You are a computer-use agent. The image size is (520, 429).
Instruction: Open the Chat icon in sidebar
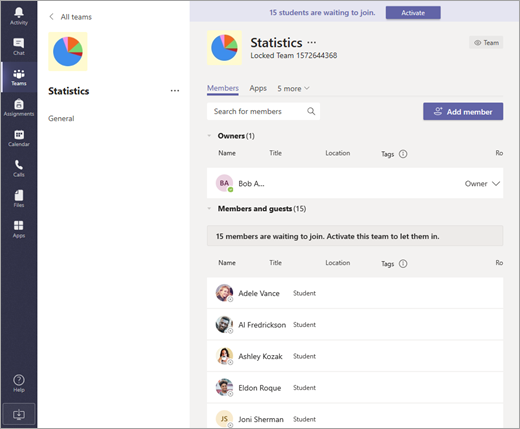(x=19, y=43)
